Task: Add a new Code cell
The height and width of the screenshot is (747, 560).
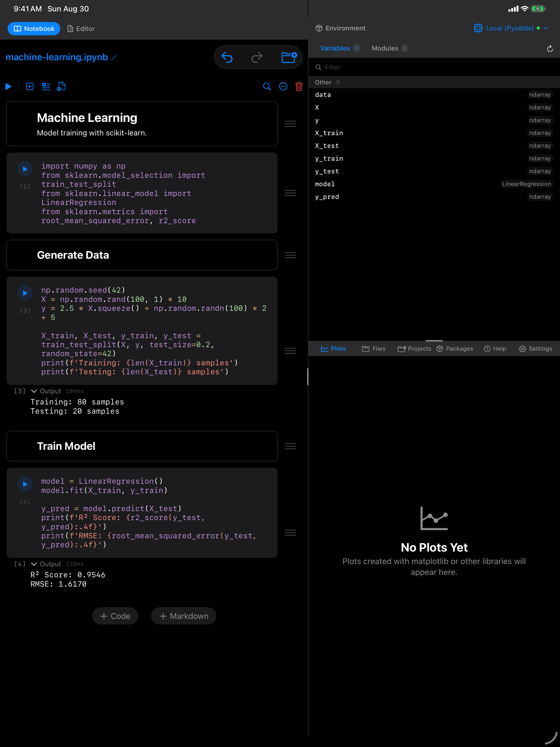Action: coord(115,616)
